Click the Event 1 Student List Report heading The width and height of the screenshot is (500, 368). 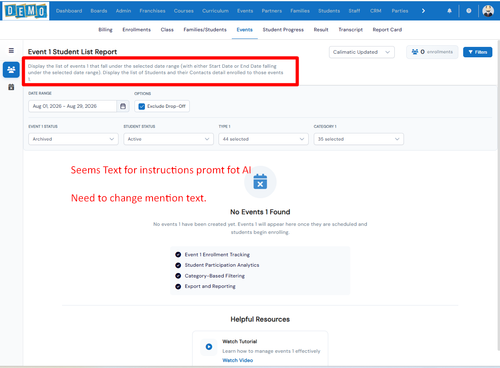tap(72, 52)
